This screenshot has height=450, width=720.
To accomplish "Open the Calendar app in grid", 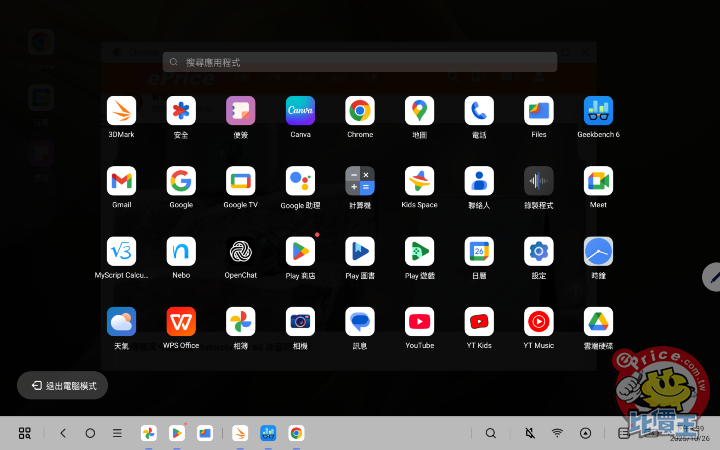I will (x=479, y=251).
